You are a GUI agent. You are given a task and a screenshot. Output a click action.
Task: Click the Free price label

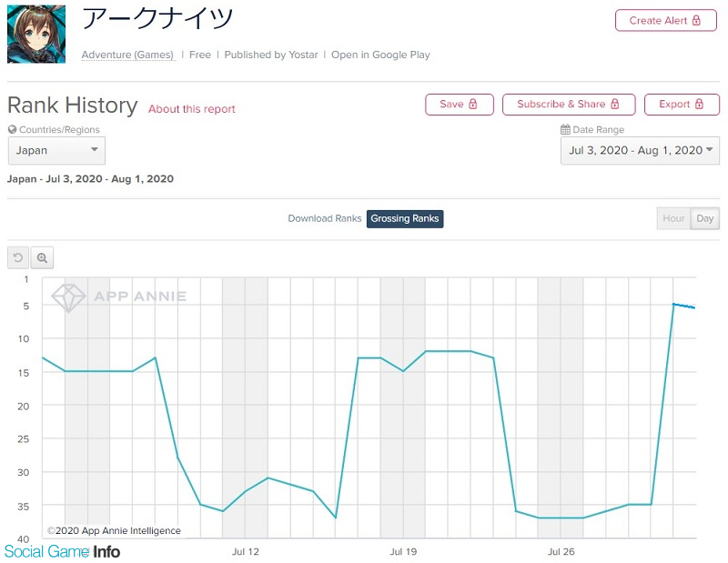click(x=200, y=55)
